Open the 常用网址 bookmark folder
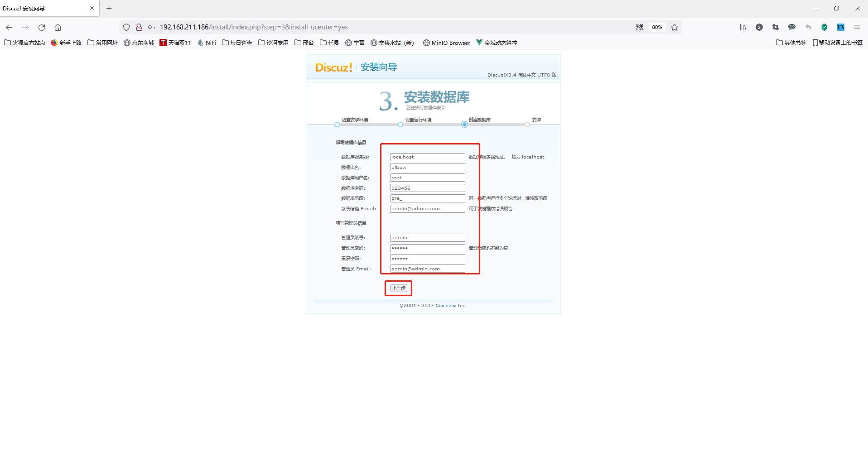Image resolution: width=868 pixels, height=471 pixels. click(x=103, y=43)
